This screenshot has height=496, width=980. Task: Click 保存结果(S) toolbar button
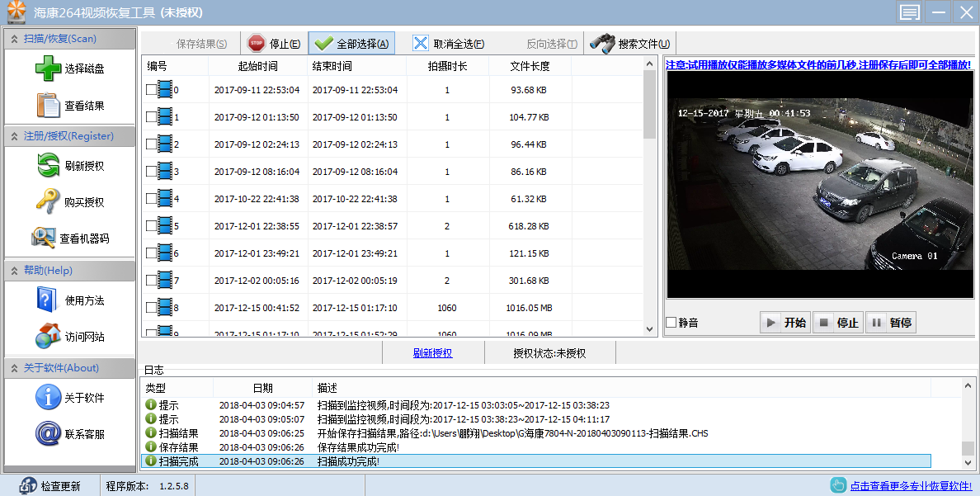[x=201, y=44]
